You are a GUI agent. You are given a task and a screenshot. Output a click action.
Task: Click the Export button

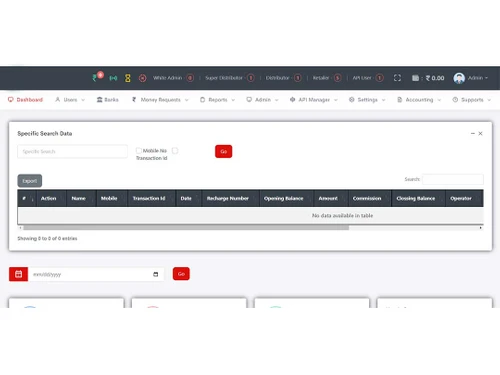click(x=30, y=181)
